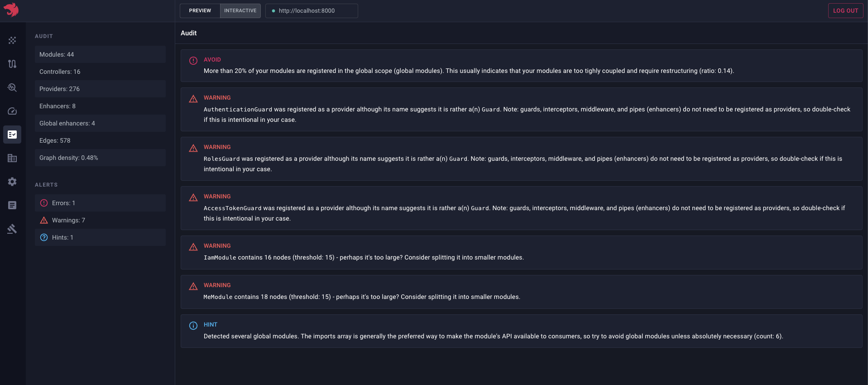This screenshot has height=385, width=868.
Task: Click the Audit page heading
Action: click(189, 33)
